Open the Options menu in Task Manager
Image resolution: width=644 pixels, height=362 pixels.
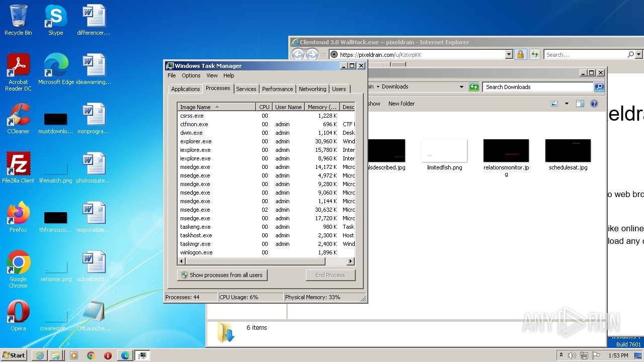click(x=191, y=75)
